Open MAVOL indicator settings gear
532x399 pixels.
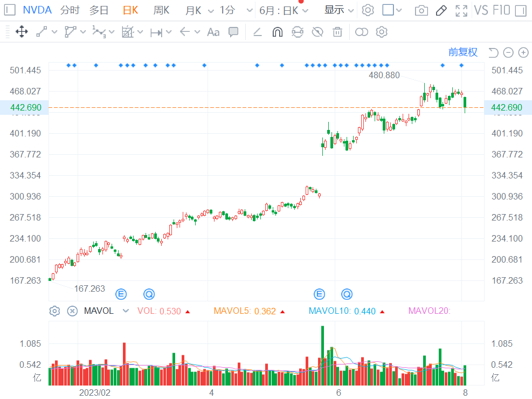point(54,311)
